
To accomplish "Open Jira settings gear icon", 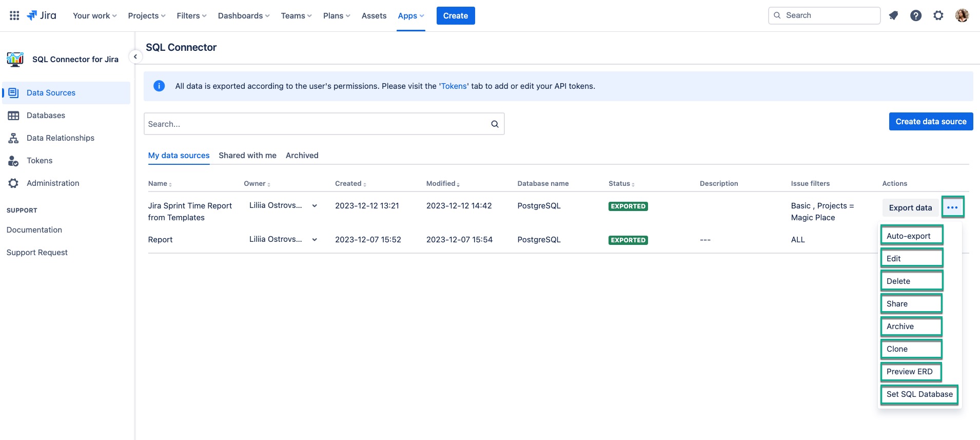I will tap(938, 15).
